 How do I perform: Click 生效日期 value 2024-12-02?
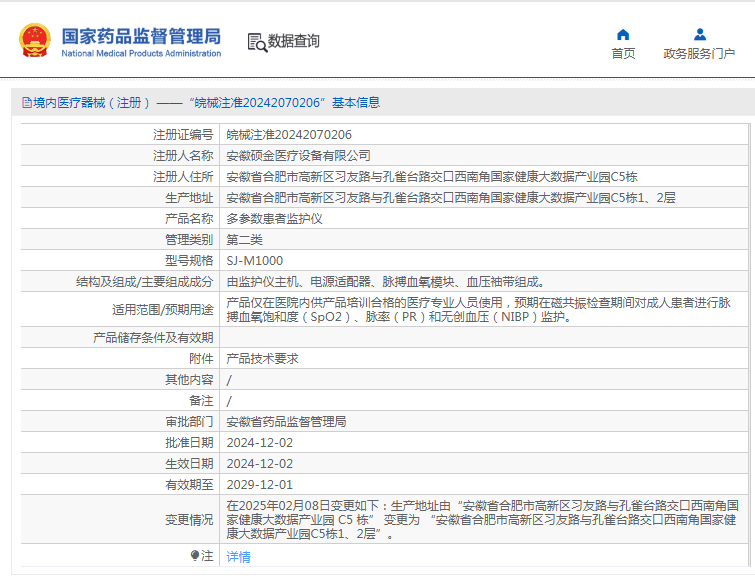point(260,464)
